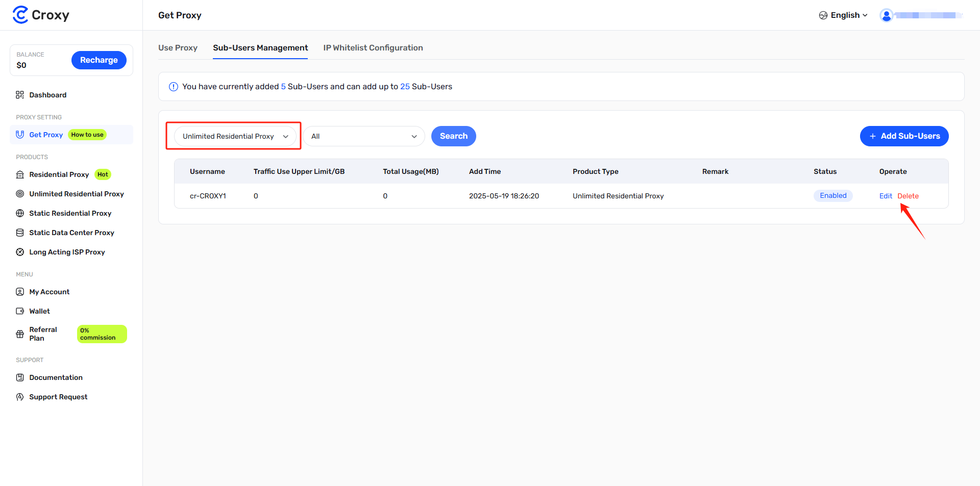The height and width of the screenshot is (486, 980).
Task: Click the Hot badge beside Residential Proxy
Action: pos(103,174)
